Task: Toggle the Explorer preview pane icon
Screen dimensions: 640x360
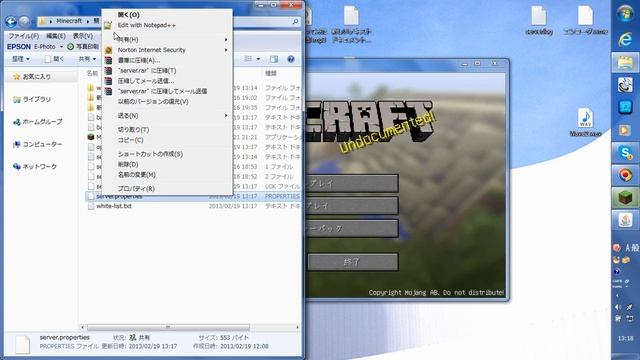Action: [274, 59]
